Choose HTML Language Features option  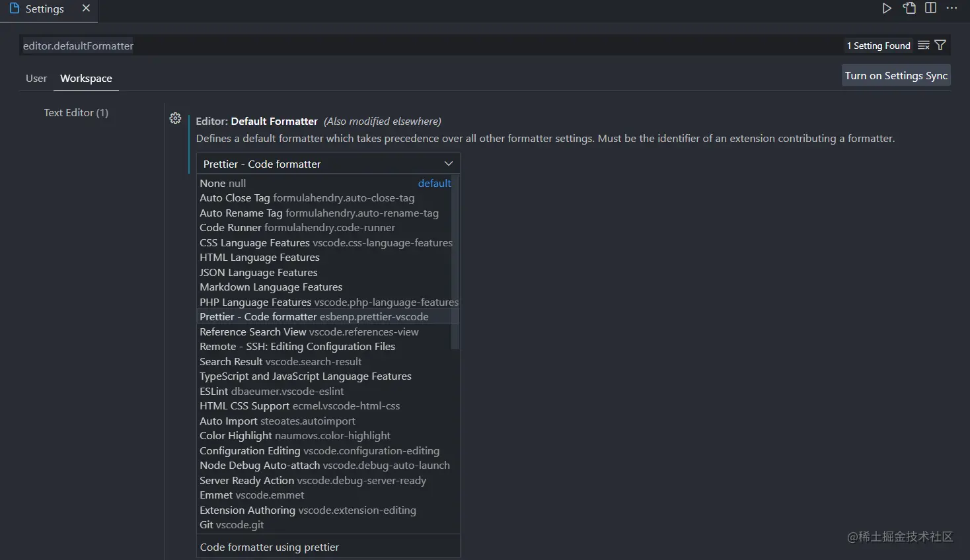click(324, 258)
